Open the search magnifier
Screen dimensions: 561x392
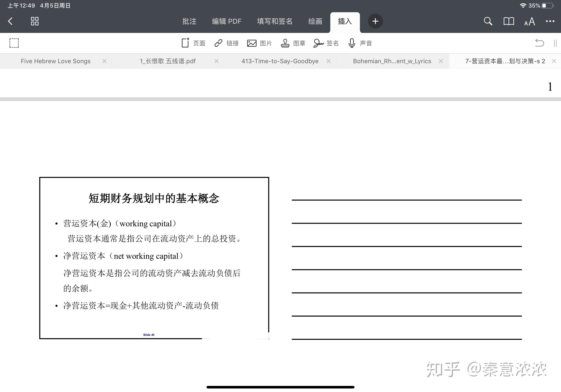tap(488, 21)
